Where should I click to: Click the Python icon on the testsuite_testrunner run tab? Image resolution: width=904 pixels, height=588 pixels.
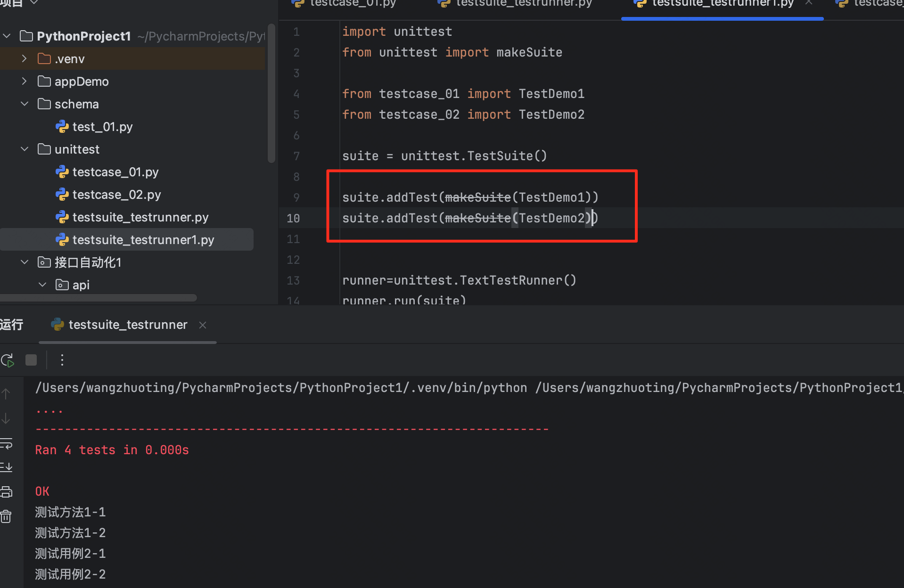point(58,325)
